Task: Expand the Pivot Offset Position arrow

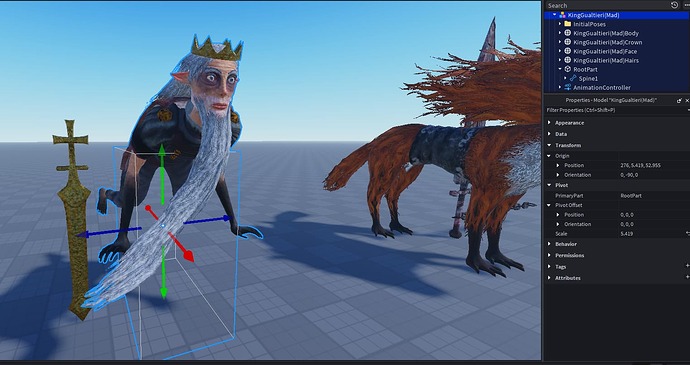Action: coord(558,215)
